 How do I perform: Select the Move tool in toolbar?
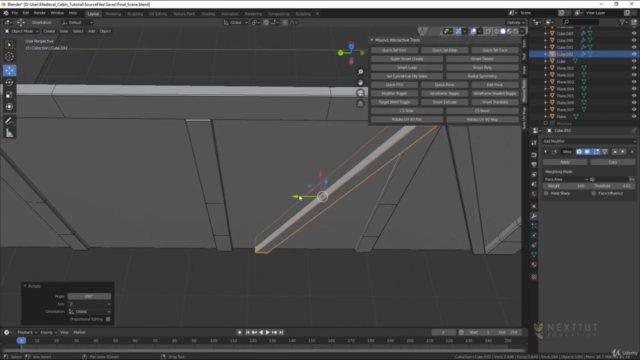(9, 70)
